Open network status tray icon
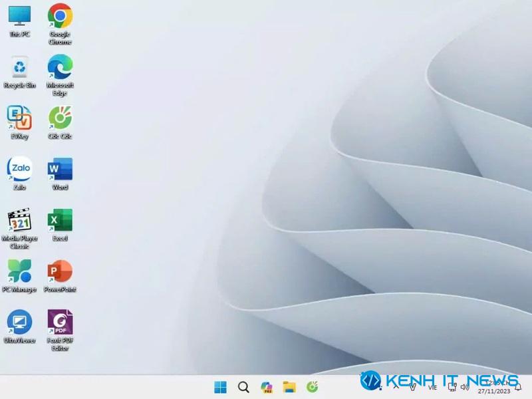The width and height of the screenshot is (532, 399). [x=452, y=387]
